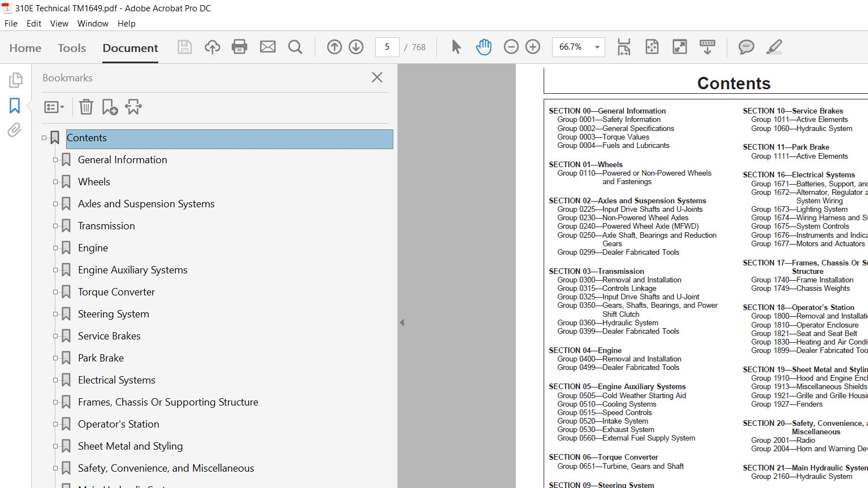Activate the hand pan tool
This screenshot has height=488, width=868.
coord(484,47)
